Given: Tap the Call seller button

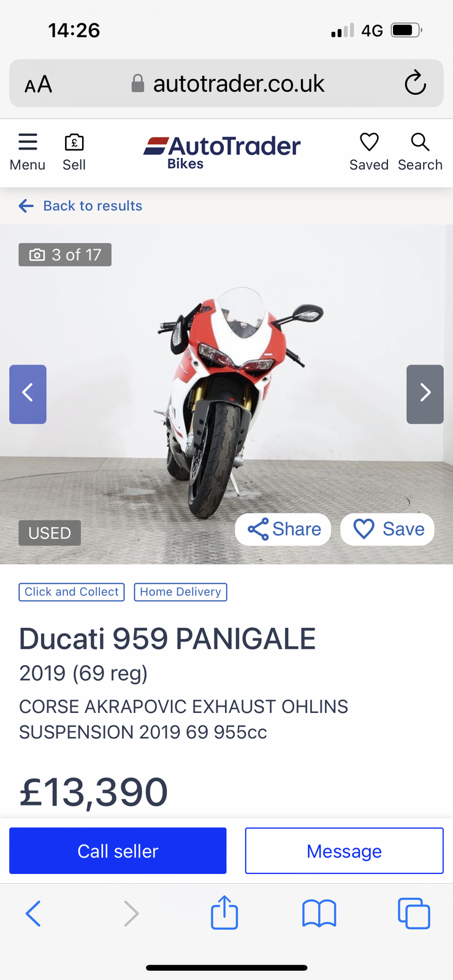Looking at the screenshot, I should tap(118, 851).
